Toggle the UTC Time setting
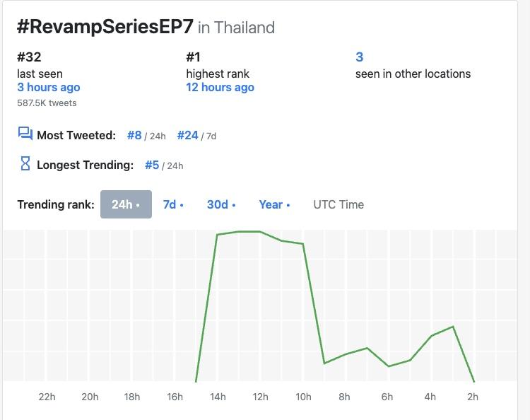530x420 pixels. [338, 204]
